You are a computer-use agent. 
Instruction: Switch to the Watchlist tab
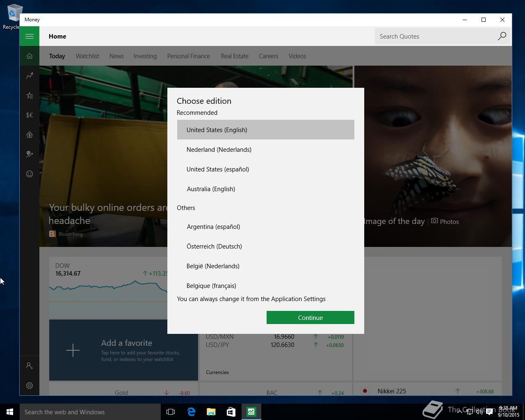point(87,56)
